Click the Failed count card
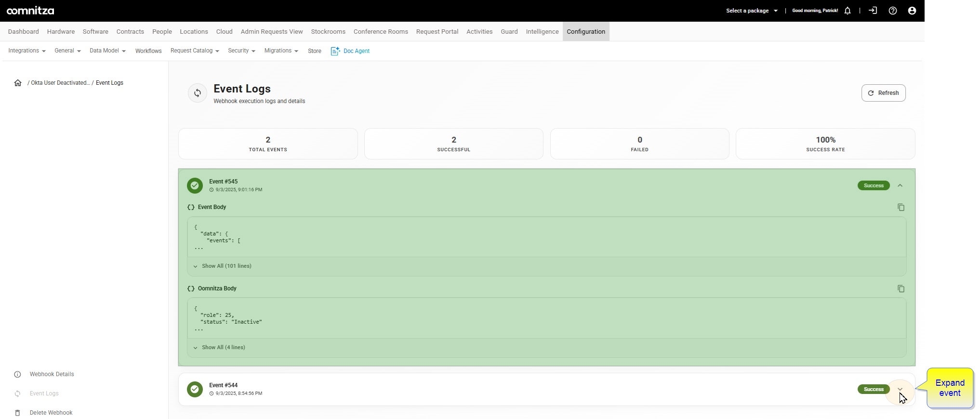 tap(640, 144)
